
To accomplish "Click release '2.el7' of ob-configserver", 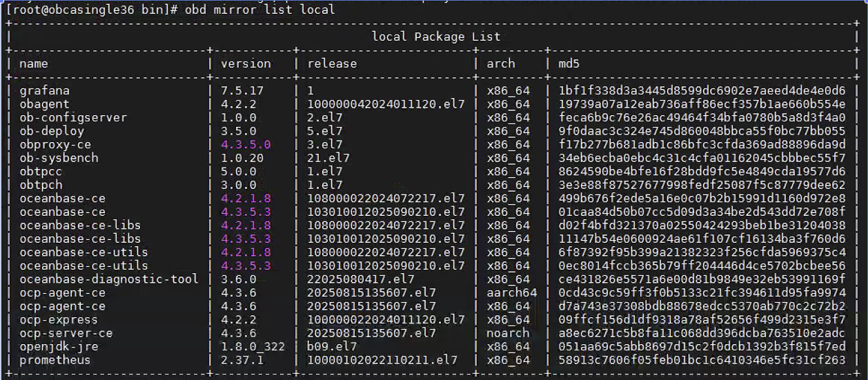I will tap(325, 117).
